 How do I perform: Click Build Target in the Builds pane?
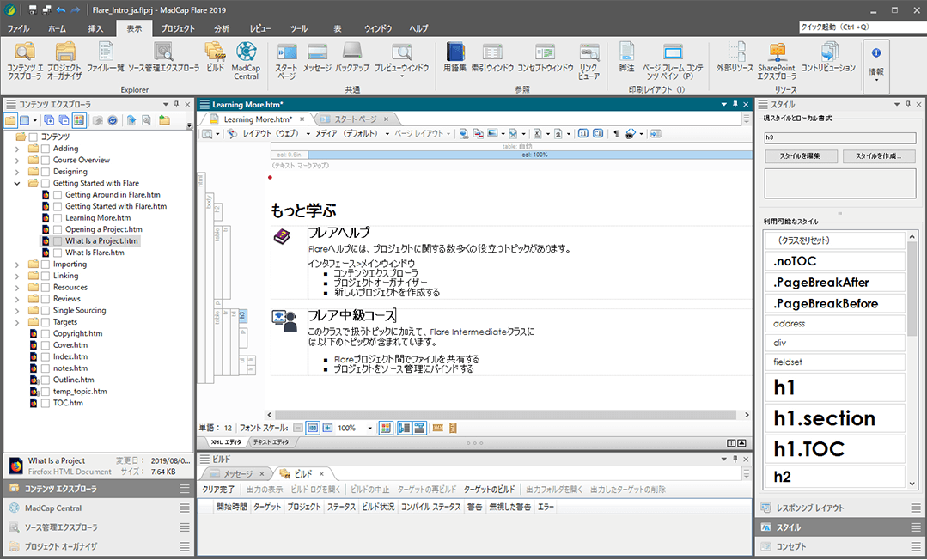pos(490,490)
